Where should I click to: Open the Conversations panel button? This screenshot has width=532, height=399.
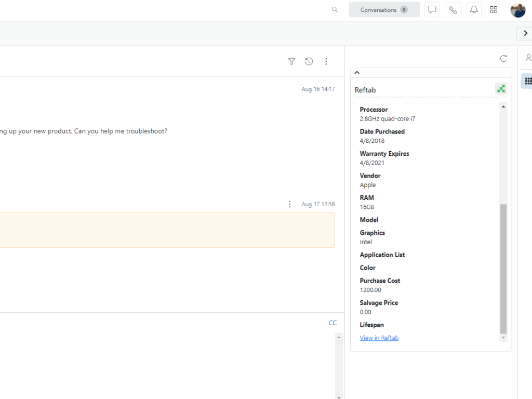[384, 10]
